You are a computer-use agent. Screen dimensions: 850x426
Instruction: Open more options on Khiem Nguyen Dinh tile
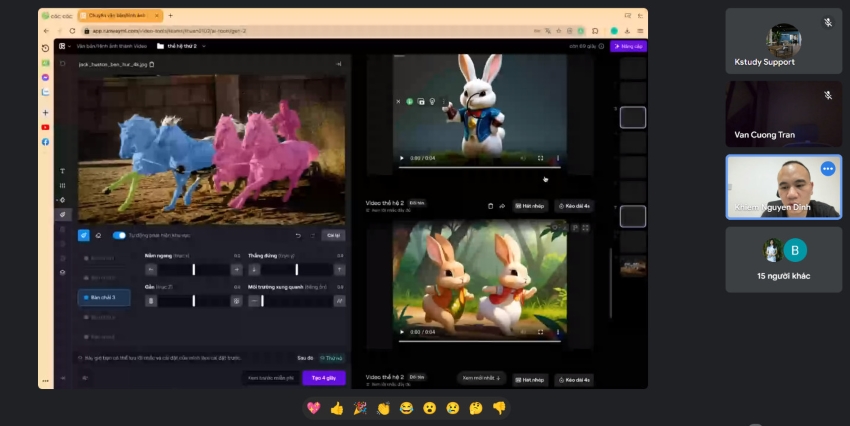click(x=827, y=169)
